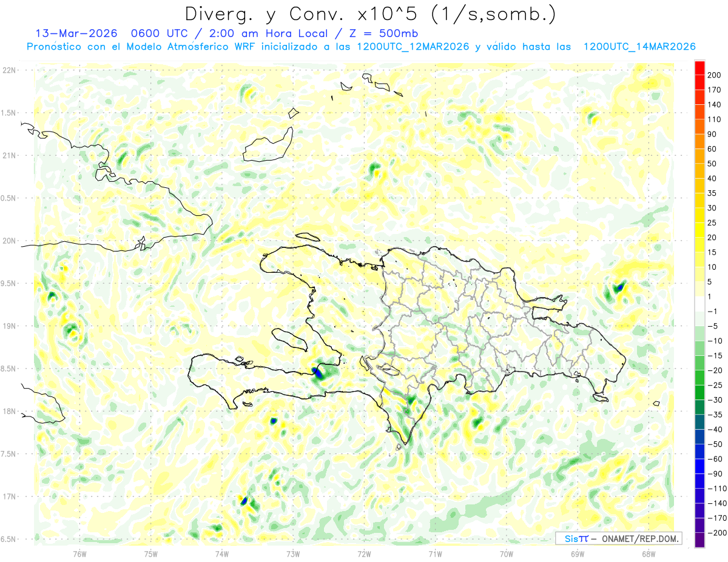Click the 20N latitude axis label
728x562 pixels.
(9, 241)
